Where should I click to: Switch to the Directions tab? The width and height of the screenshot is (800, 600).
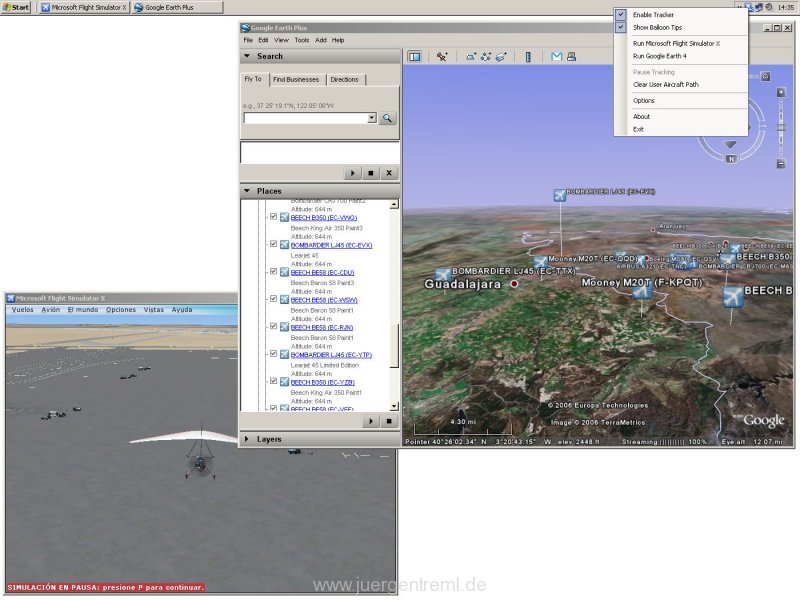(344, 80)
